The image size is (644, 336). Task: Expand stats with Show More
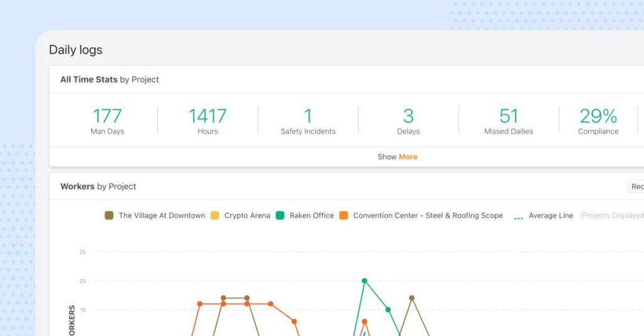tap(397, 157)
